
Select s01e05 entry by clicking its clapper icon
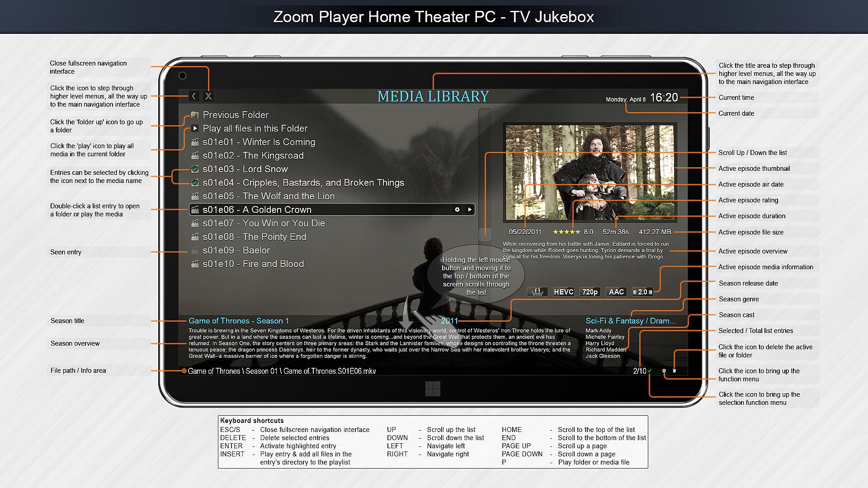click(x=195, y=196)
